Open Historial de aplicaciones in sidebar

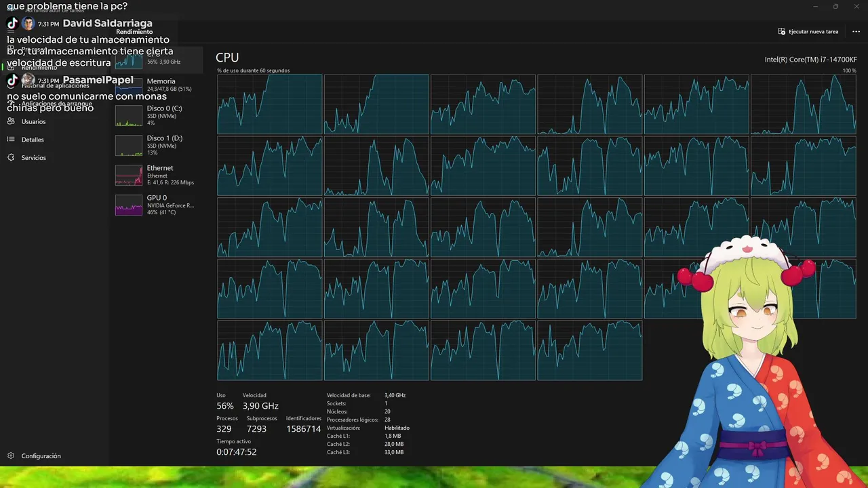point(56,85)
